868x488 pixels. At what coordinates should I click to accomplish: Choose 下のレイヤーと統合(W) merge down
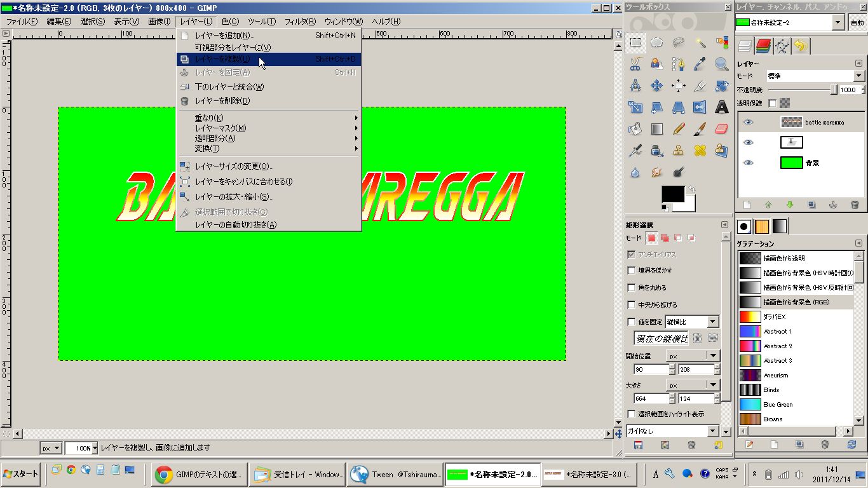(x=269, y=86)
